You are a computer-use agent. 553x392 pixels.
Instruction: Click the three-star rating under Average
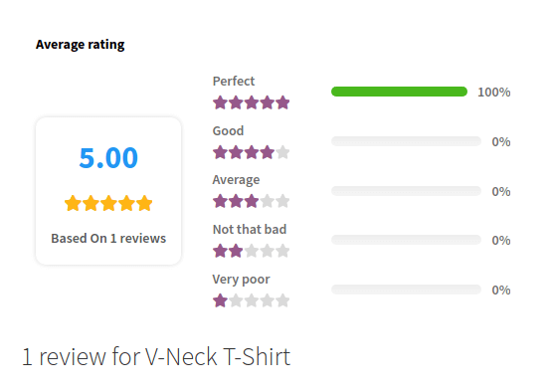tap(251, 201)
